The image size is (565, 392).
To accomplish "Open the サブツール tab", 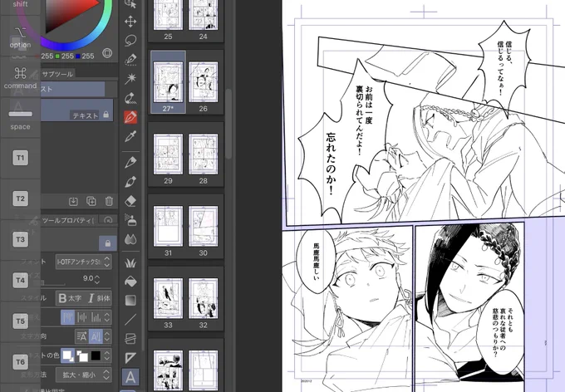I will [x=57, y=74].
